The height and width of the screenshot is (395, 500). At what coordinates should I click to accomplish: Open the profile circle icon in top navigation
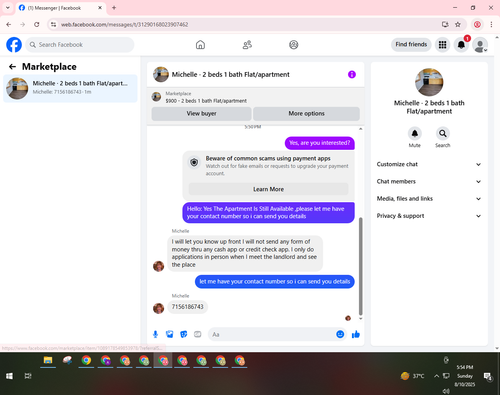click(x=294, y=45)
